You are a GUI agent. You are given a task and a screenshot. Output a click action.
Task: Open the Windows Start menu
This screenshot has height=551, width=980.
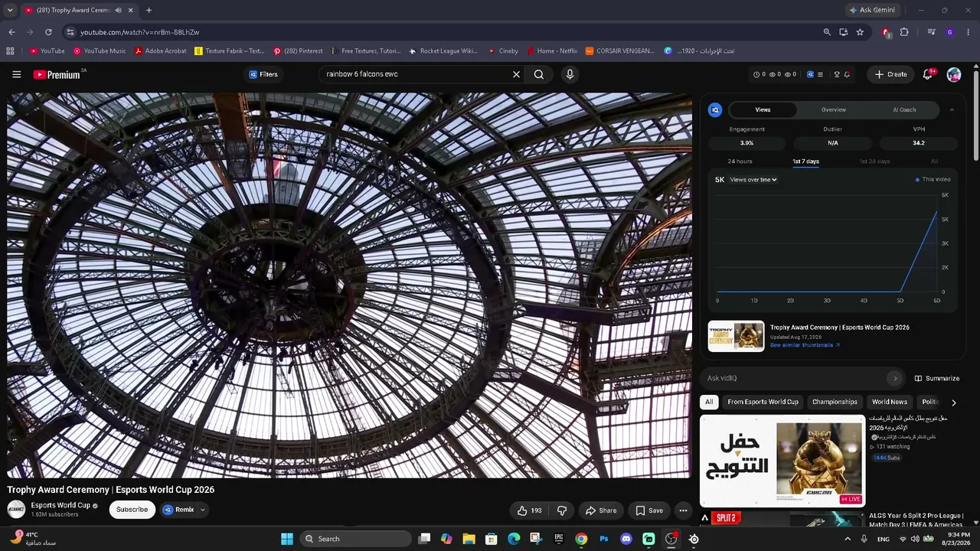pyautogui.click(x=287, y=539)
